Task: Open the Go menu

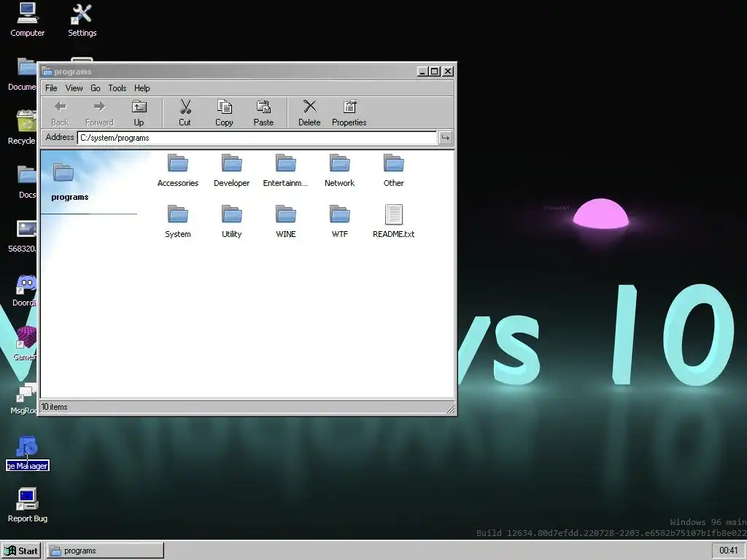Action: point(96,88)
